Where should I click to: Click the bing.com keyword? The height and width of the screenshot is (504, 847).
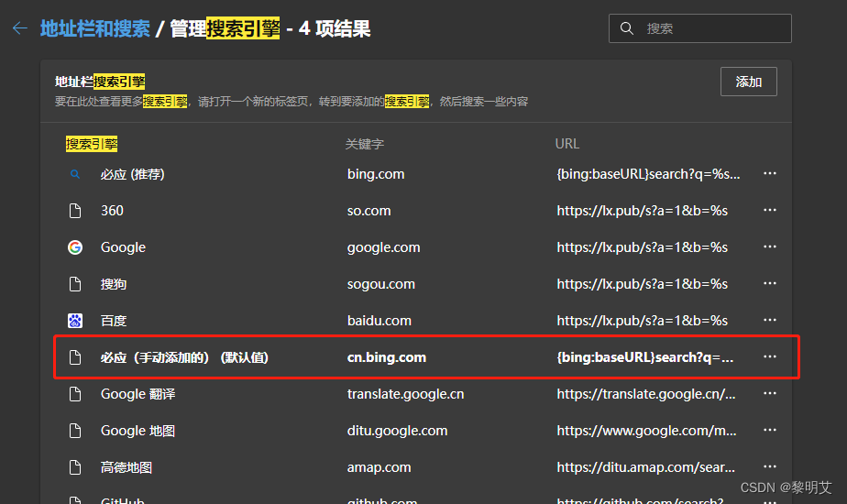pyautogui.click(x=376, y=174)
